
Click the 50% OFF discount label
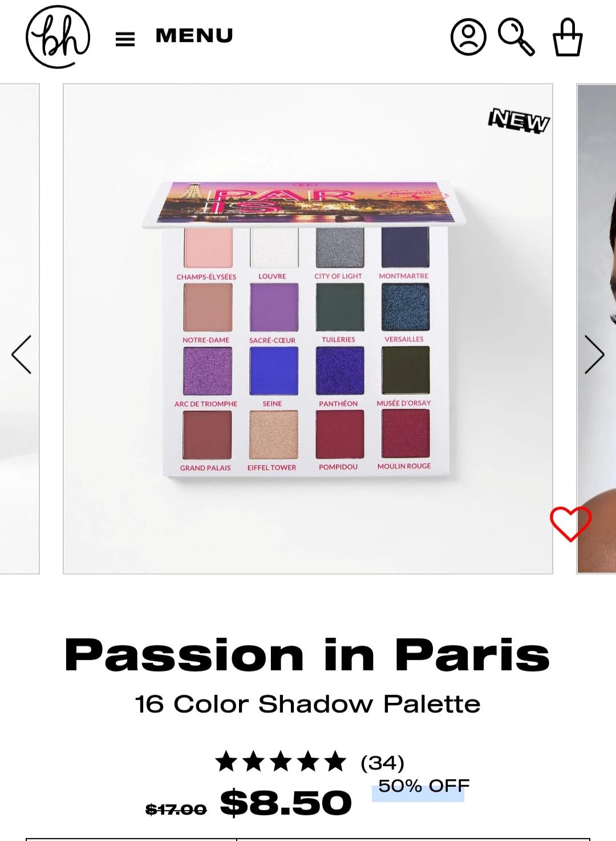[423, 787]
